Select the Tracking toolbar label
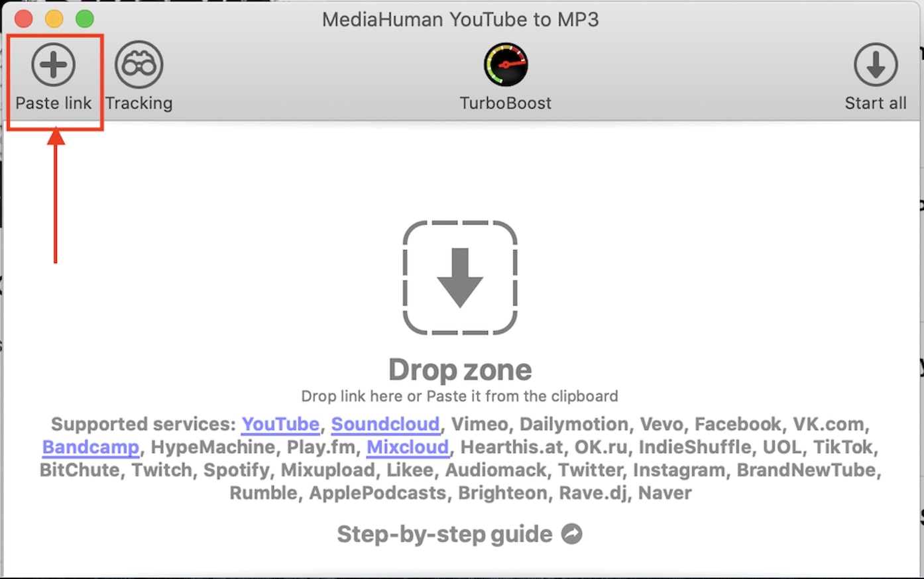 pyautogui.click(x=139, y=103)
